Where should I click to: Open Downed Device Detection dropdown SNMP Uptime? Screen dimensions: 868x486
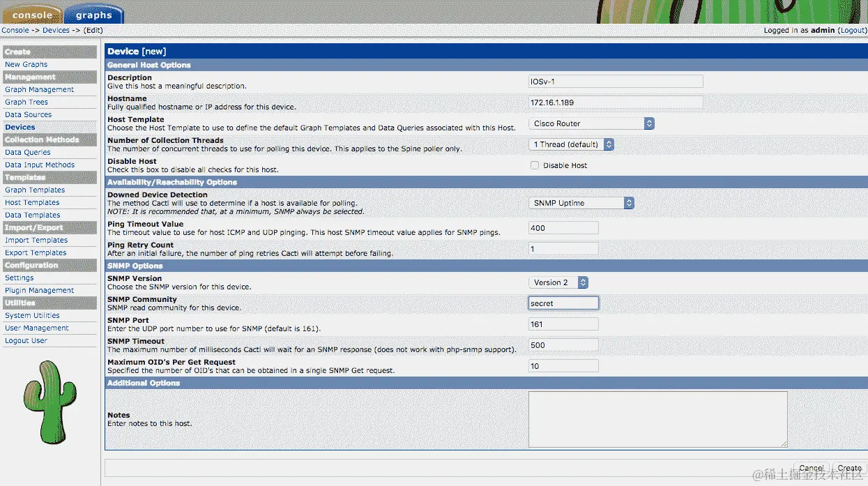[581, 203]
